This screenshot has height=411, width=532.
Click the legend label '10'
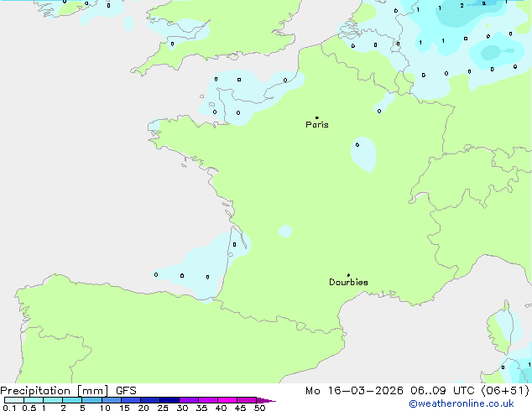coord(105,408)
